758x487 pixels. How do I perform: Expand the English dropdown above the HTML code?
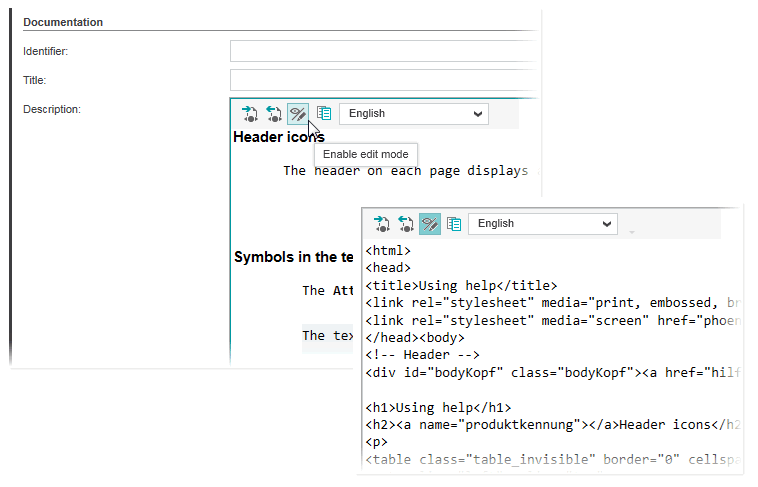pyautogui.click(x=542, y=224)
